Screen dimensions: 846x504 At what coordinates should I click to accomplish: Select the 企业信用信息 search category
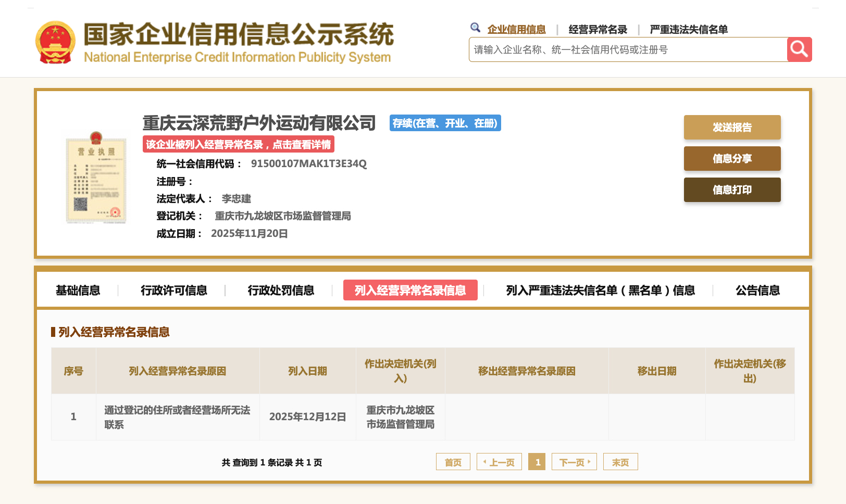point(516,30)
